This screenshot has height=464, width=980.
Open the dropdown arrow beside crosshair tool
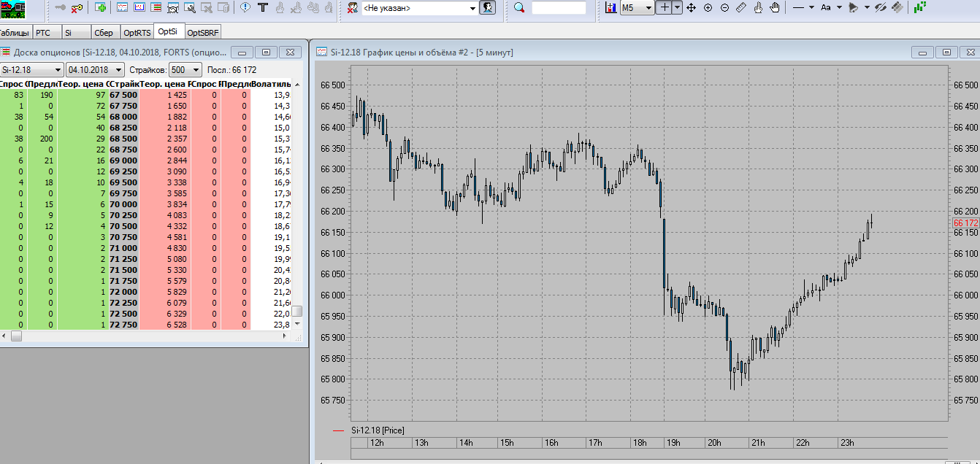tap(678, 7)
